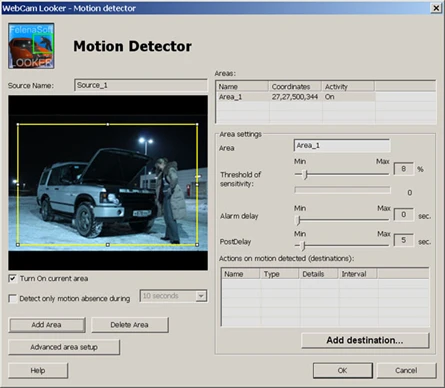
Task: Close the Motion detector dialog
Action: click(436, 8)
